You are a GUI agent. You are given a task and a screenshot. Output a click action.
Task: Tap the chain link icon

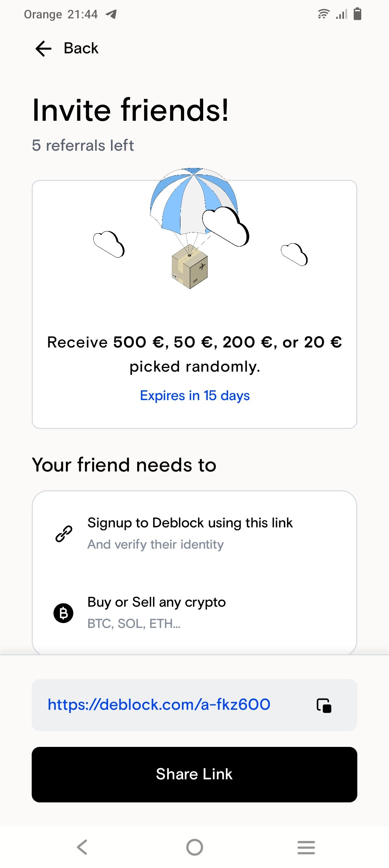(x=64, y=534)
